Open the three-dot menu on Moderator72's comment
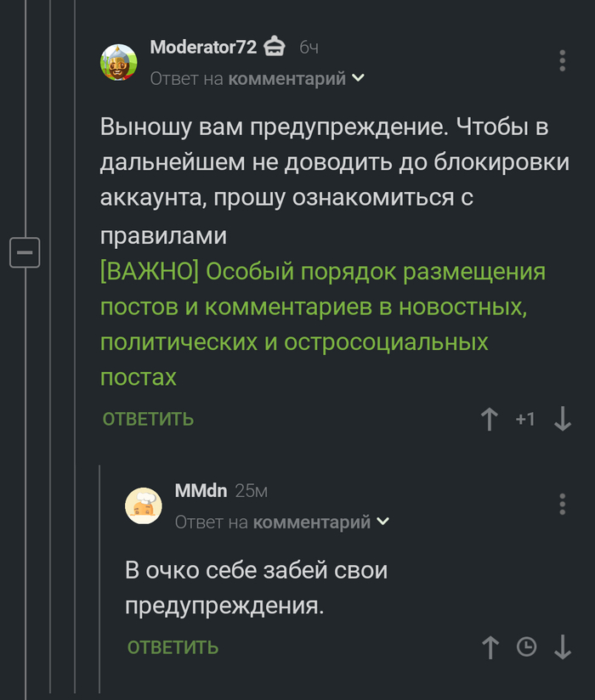This screenshot has height=700, width=595. (x=562, y=60)
